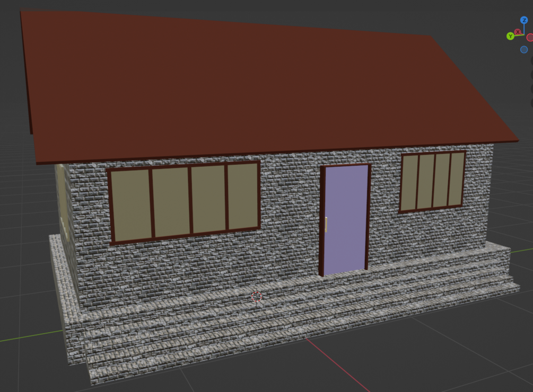This screenshot has width=533, height=392.
Task: Click the hollow red negative X gizmo circle
Action: (530, 37)
